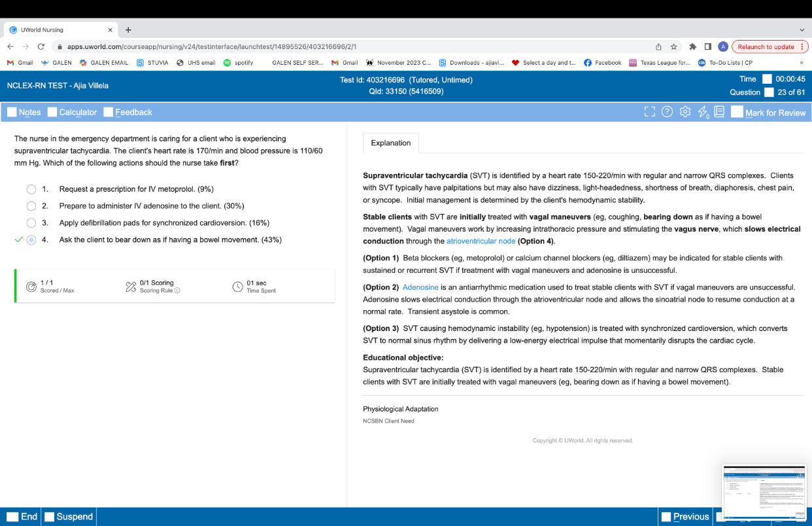Open the help question mark icon
The height and width of the screenshot is (526, 812).
(667, 112)
